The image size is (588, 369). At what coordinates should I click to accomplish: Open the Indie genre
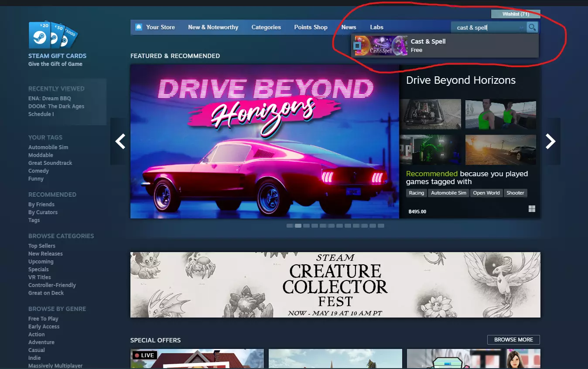point(34,358)
